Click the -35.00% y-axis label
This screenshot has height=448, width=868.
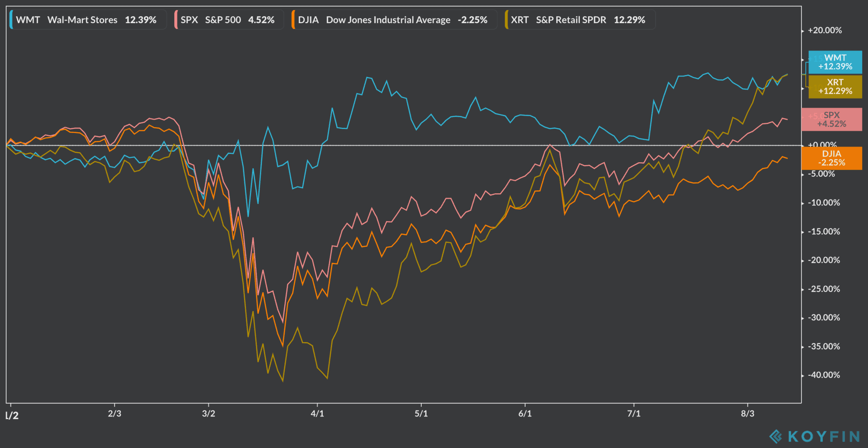click(824, 346)
